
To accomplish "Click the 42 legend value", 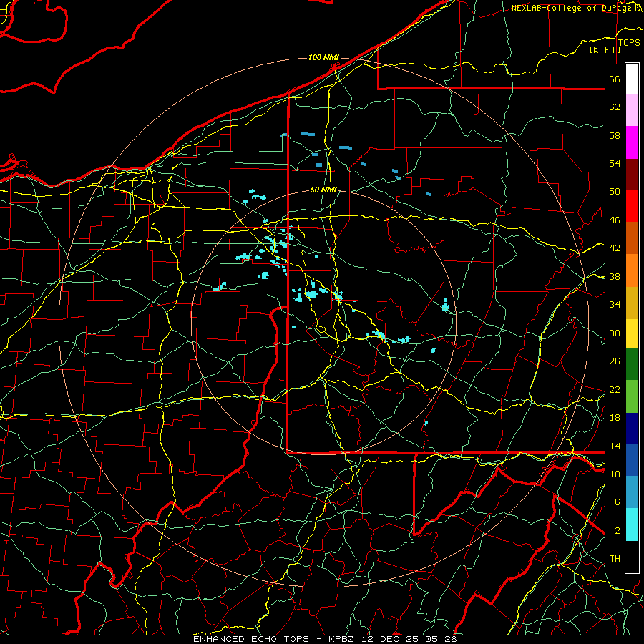I will [615, 248].
